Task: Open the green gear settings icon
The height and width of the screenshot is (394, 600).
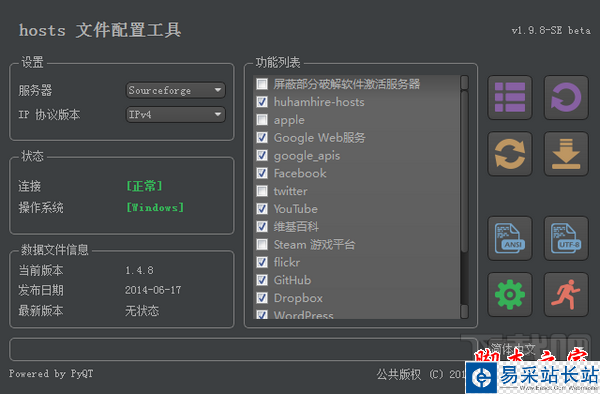Action: click(x=510, y=295)
